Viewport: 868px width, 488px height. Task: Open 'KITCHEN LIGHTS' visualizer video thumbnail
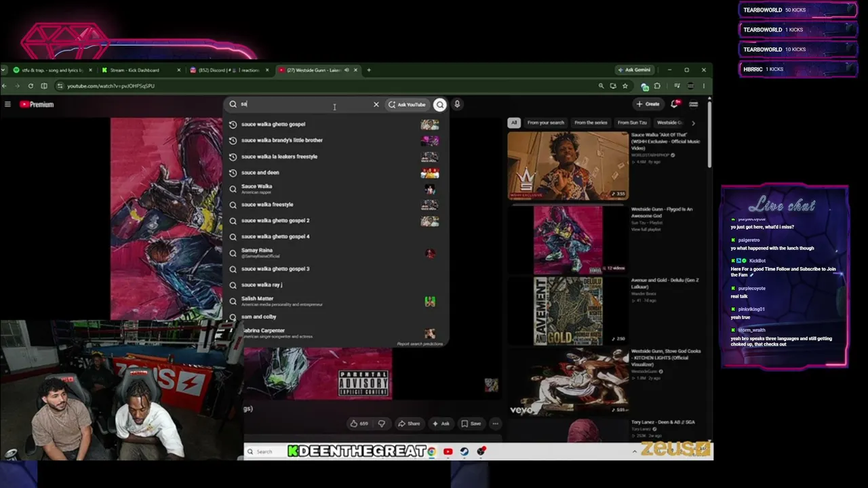568,382
